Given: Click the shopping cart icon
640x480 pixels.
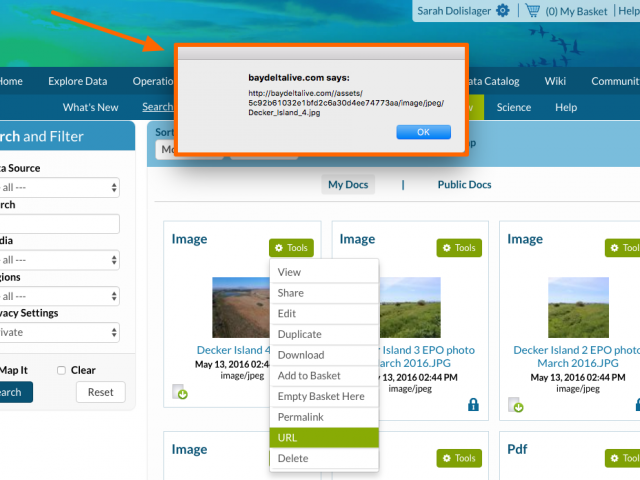Looking at the screenshot, I should click(532, 10).
